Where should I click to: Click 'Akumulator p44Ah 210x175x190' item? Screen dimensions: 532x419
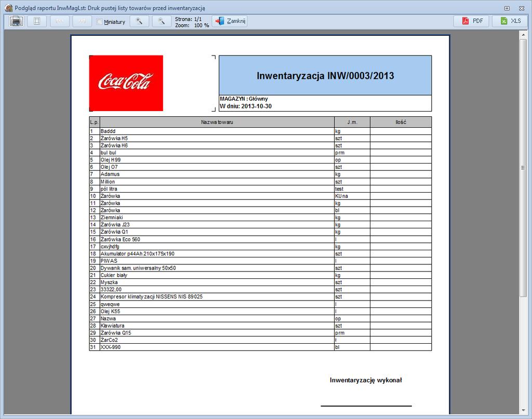137,253
